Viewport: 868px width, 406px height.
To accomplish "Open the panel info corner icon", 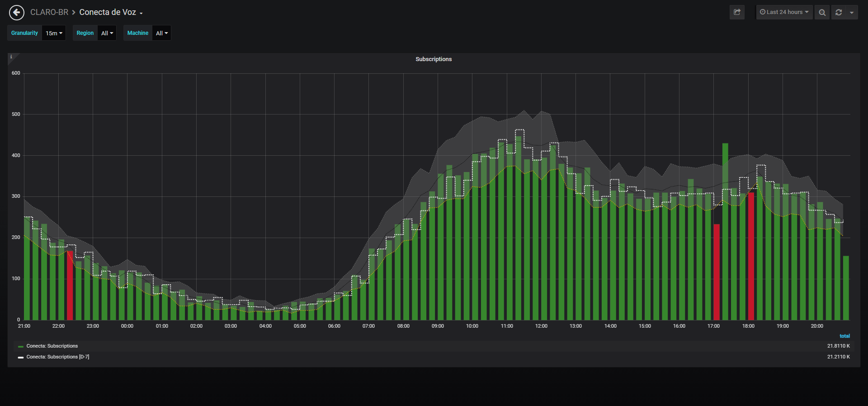I will click(x=11, y=57).
